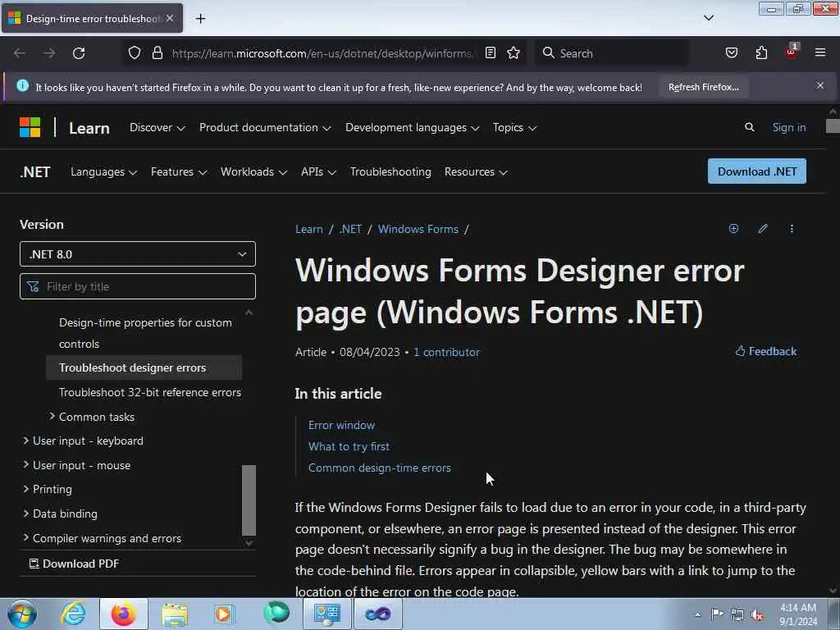Open the article more options icon
840x630 pixels.
[x=792, y=229]
